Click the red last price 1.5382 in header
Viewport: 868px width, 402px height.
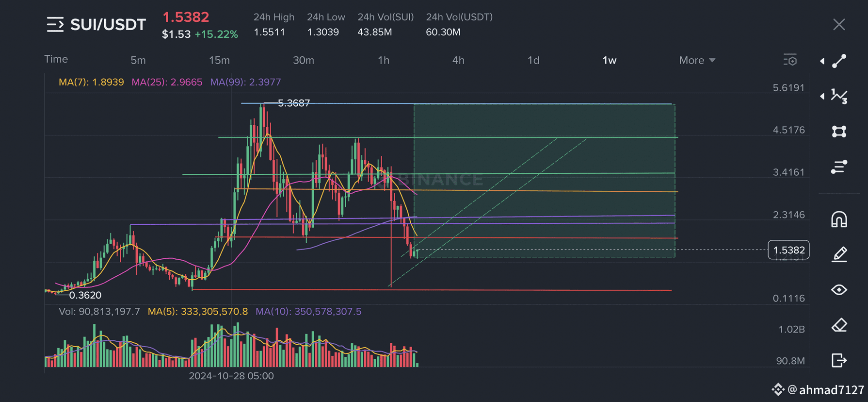186,17
